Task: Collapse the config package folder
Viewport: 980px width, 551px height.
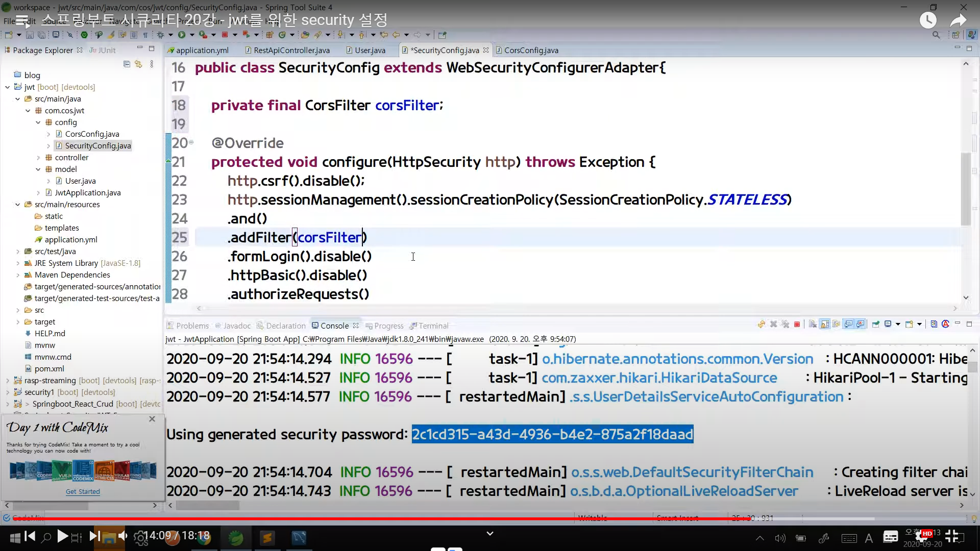Action: (x=38, y=122)
